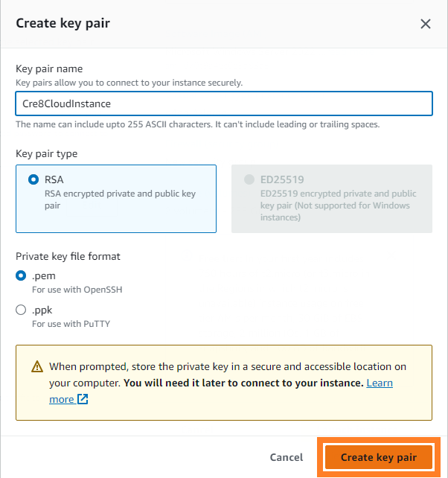Image resolution: width=448 pixels, height=478 pixels.
Task: Click the Create key pair dialog heading
Action: pos(63,23)
